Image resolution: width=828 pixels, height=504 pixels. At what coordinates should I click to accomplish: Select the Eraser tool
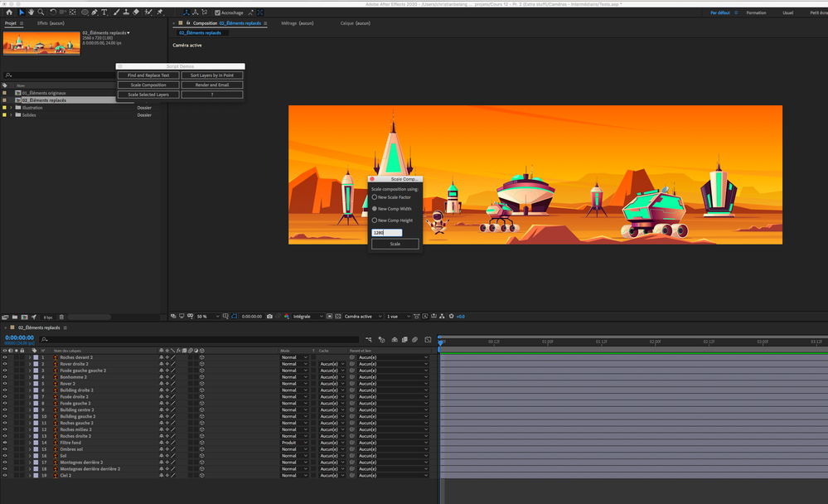pos(137,12)
